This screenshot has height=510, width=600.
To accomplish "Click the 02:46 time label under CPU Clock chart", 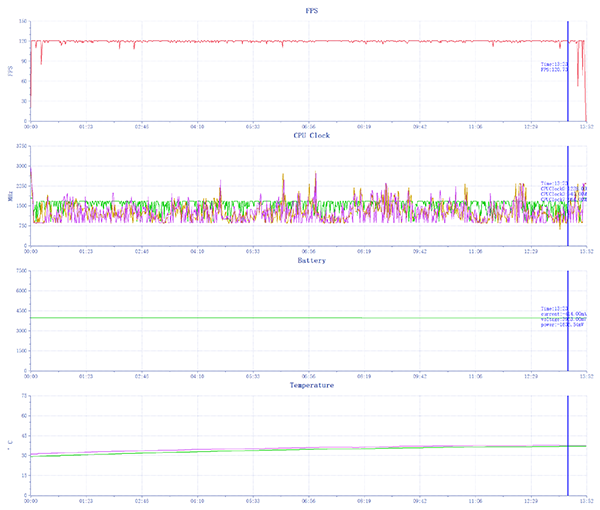I will pyautogui.click(x=141, y=252).
